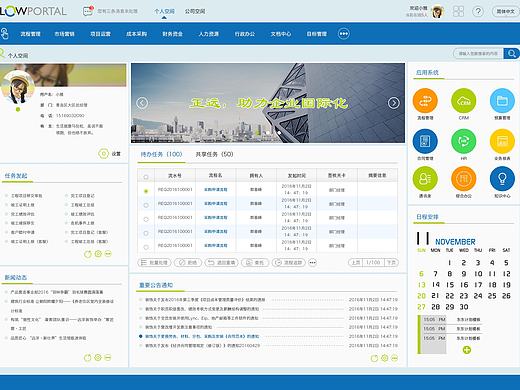
Task: Toggle the select-all radio in the table header
Action: click(146, 177)
